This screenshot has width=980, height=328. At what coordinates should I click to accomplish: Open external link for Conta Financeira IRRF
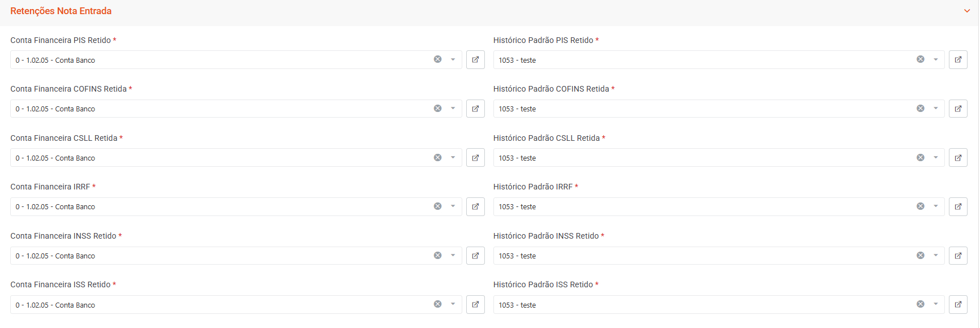coord(475,206)
